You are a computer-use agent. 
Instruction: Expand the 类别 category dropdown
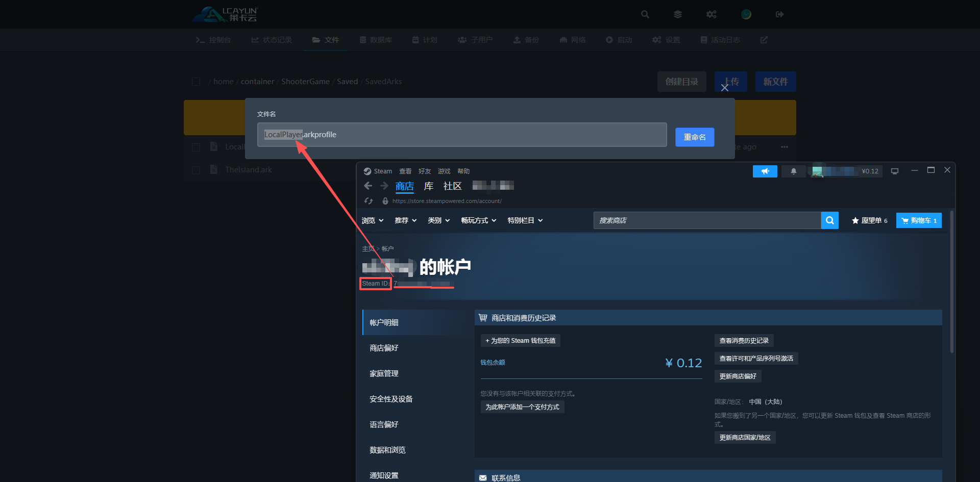tap(438, 220)
